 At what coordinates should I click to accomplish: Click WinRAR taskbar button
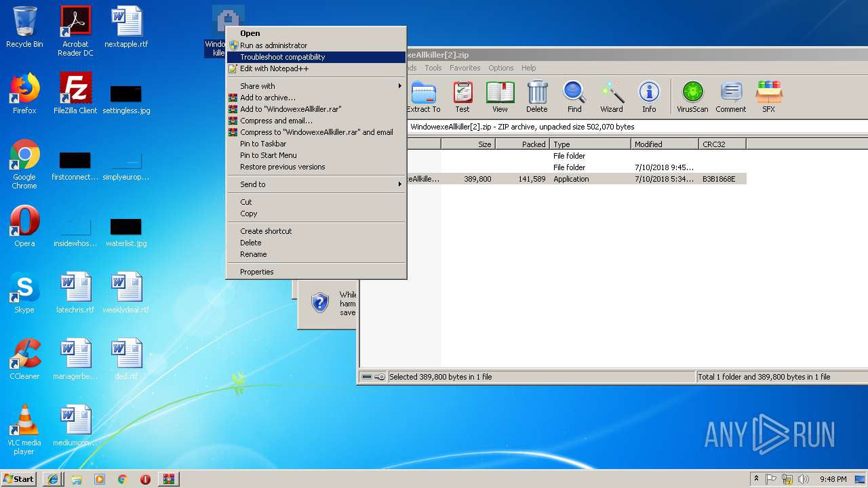click(168, 479)
